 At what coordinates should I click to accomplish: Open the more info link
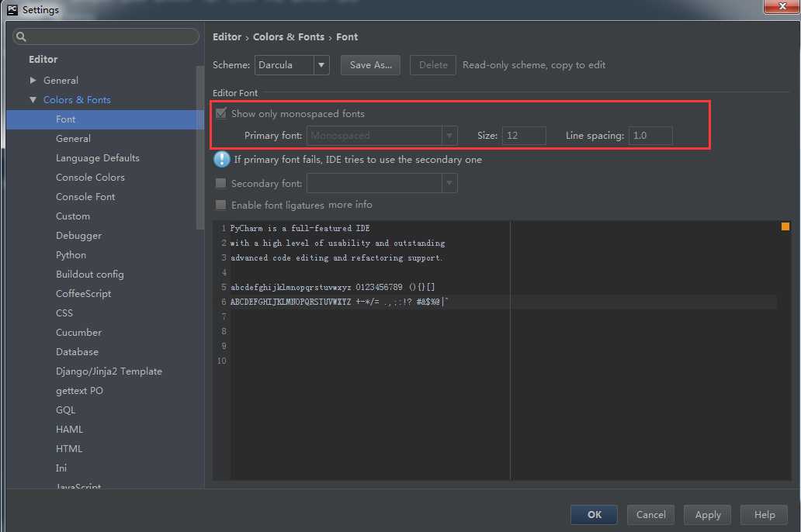351,205
